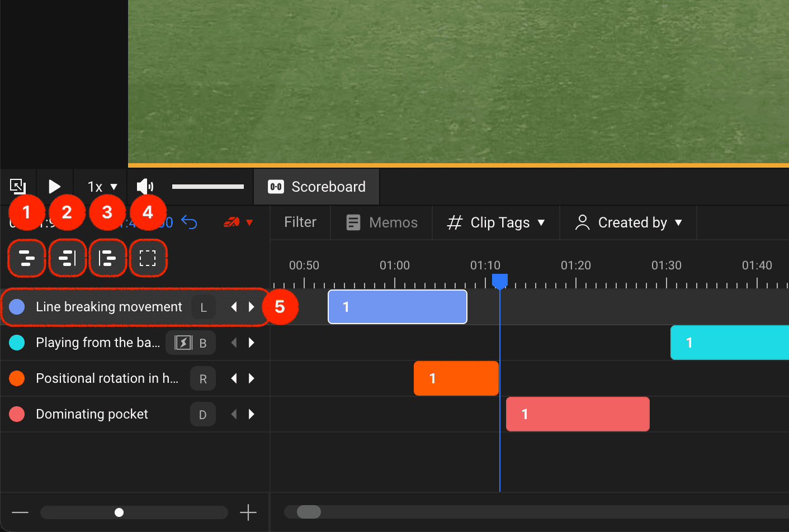Click the B hotkey label

(x=203, y=343)
